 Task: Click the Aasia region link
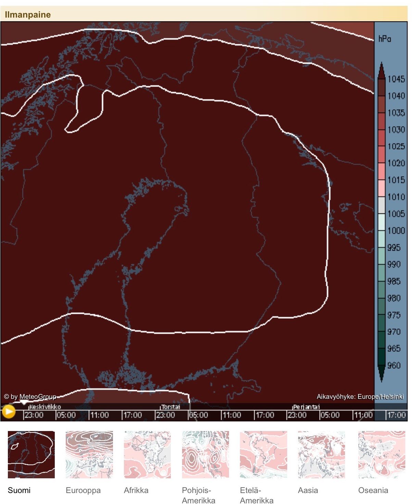pyautogui.click(x=308, y=490)
